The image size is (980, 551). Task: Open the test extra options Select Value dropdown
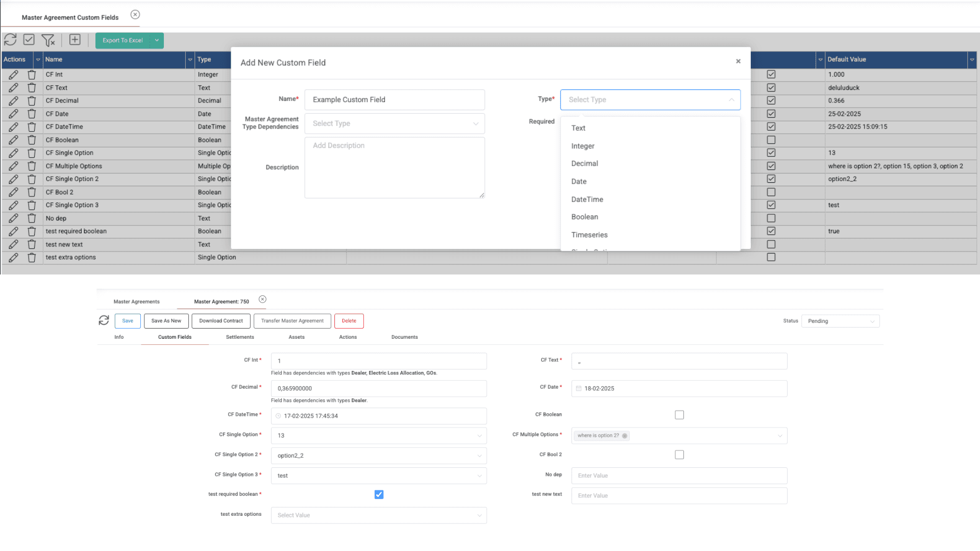[x=379, y=515]
